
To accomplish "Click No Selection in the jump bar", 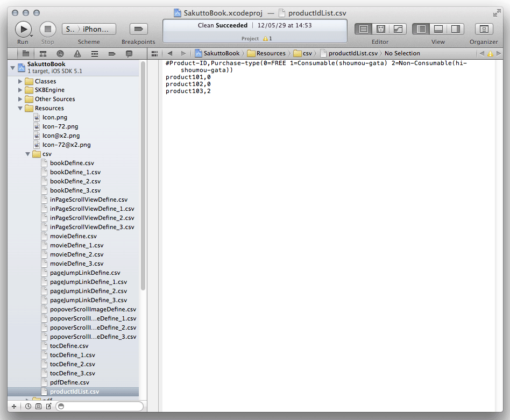I will [x=402, y=53].
